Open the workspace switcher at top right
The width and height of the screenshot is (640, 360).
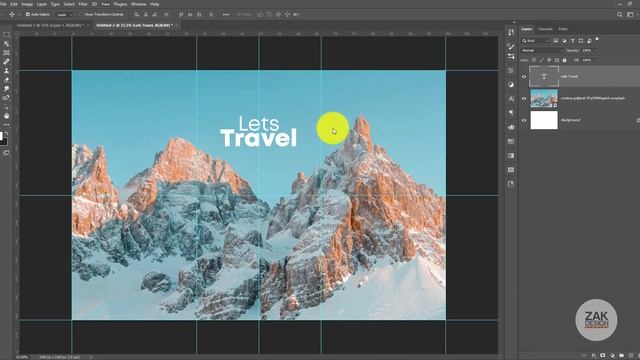pos(631,14)
